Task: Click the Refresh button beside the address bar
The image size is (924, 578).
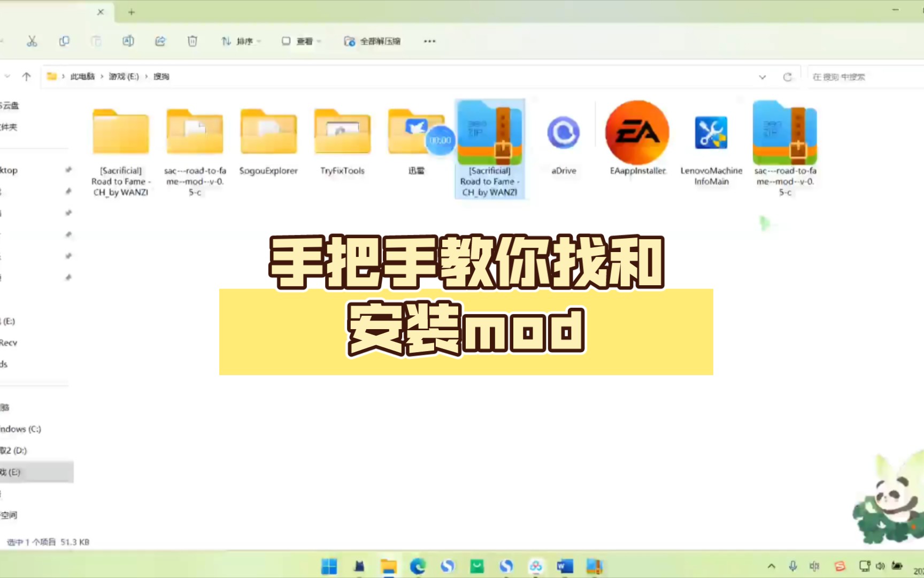Action: pyautogui.click(x=788, y=77)
